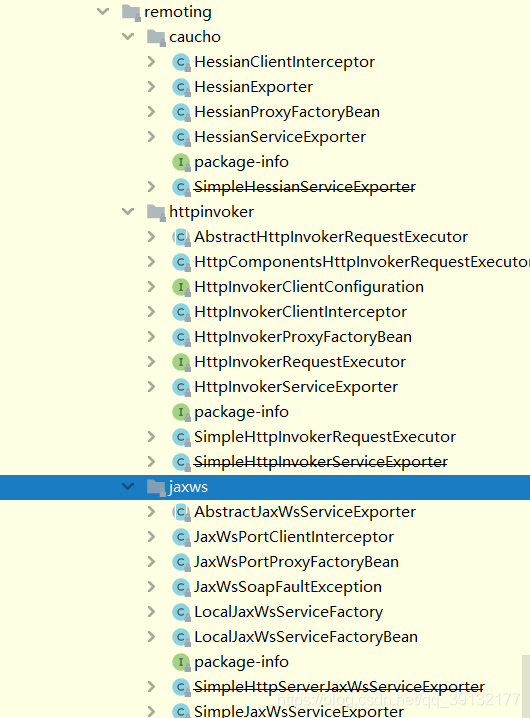Expand the SimpleHttpServerJaxWsServiceExporter node
Image resolution: width=530 pixels, height=718 pixels.
[152, 687]
